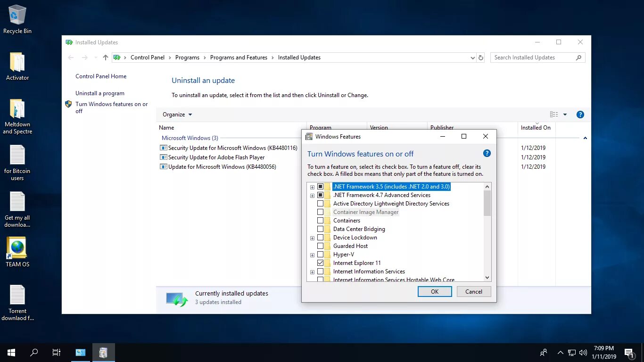Screen dimensions: 644x362
Task: Select the 'for Bitcoin users' text file icon
Action: coord(17,163)
